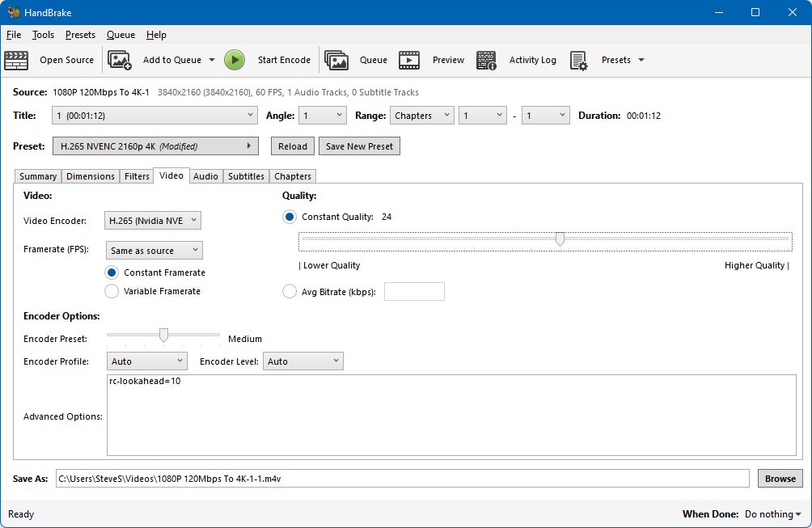Switch to the Audio tab
The image size is (812, 528).
(205, 176)
